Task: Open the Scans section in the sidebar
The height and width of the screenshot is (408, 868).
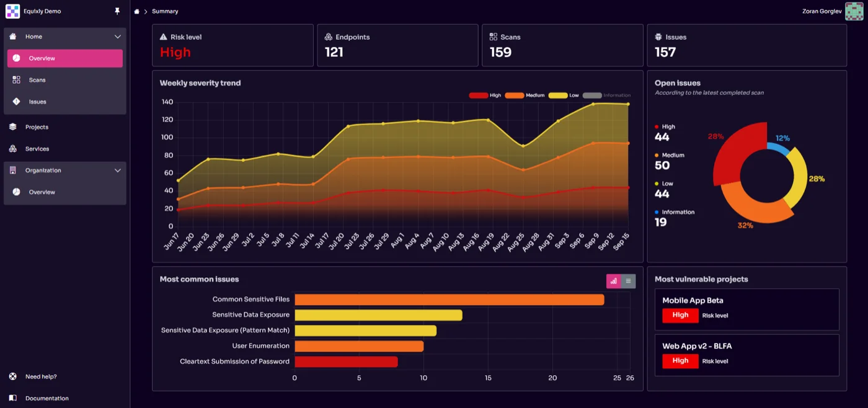Action: pos(37,79)
